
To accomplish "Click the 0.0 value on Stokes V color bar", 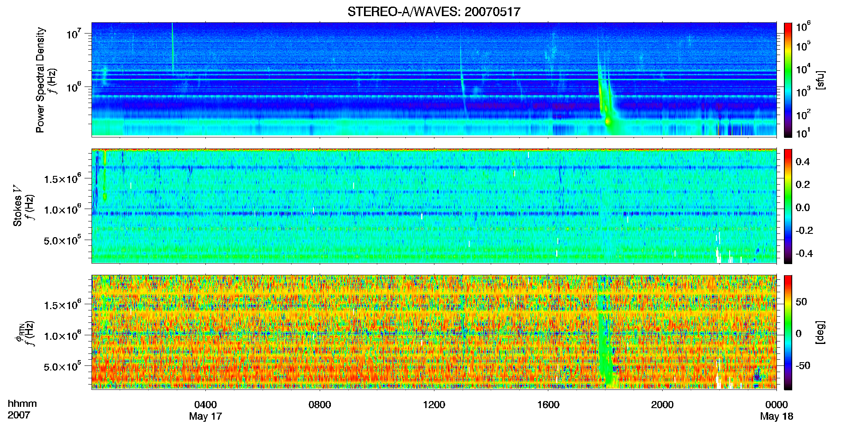I will pyautogui.click(x=803, y=207).
